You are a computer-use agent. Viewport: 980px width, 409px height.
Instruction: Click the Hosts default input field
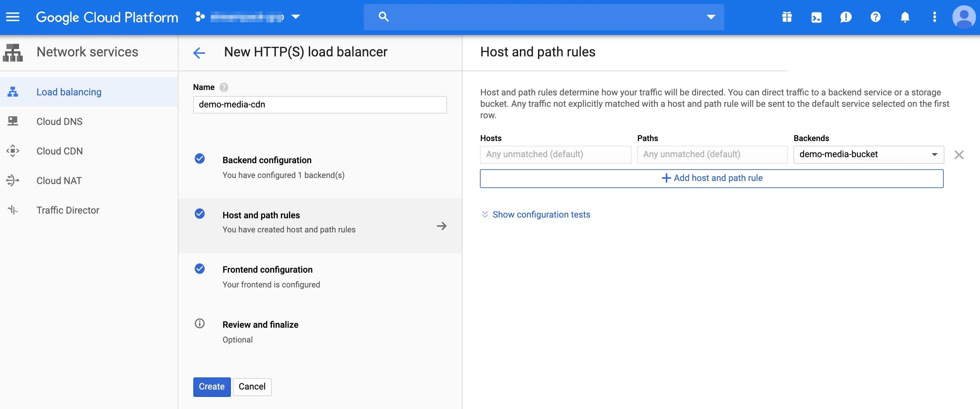(x=555, y=154)
